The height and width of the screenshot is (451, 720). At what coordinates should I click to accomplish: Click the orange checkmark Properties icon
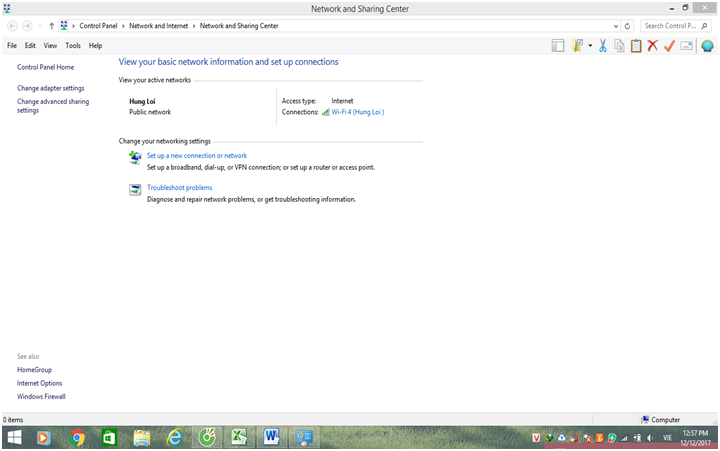[669, 46]
